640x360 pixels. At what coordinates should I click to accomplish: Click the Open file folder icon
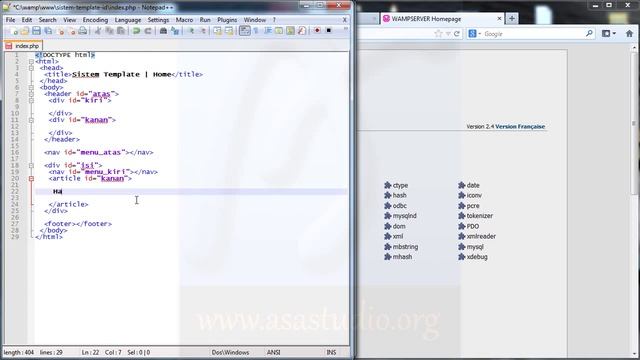[24, 31]
